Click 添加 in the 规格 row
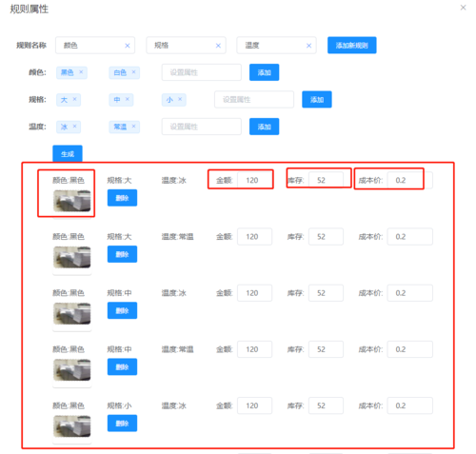This screenshot has height=454, width=476. click(x=317, y=100)
